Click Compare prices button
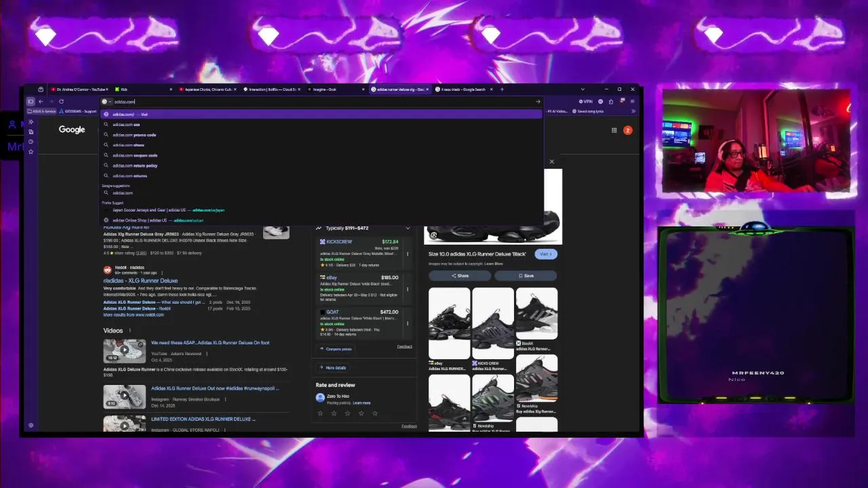 click(336, 349)
